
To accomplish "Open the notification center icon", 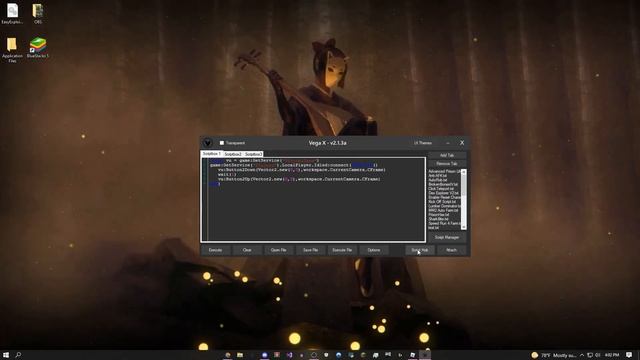I will pos(629,355).
